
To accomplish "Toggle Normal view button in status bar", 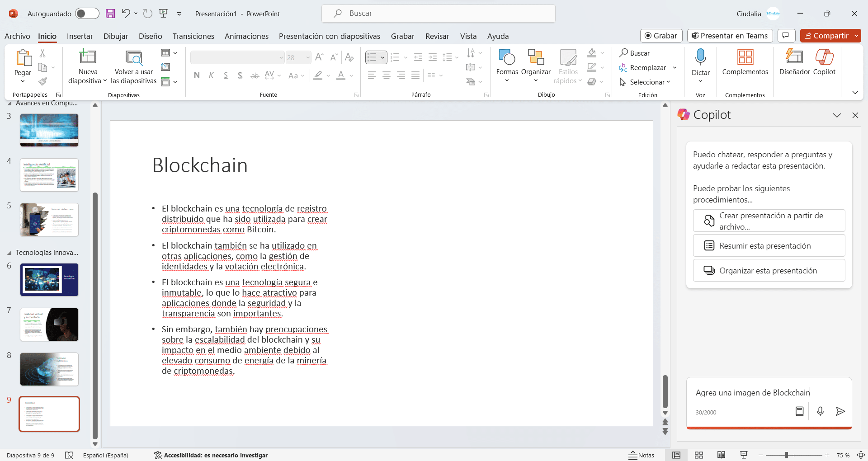I will (x=676, y=455).
